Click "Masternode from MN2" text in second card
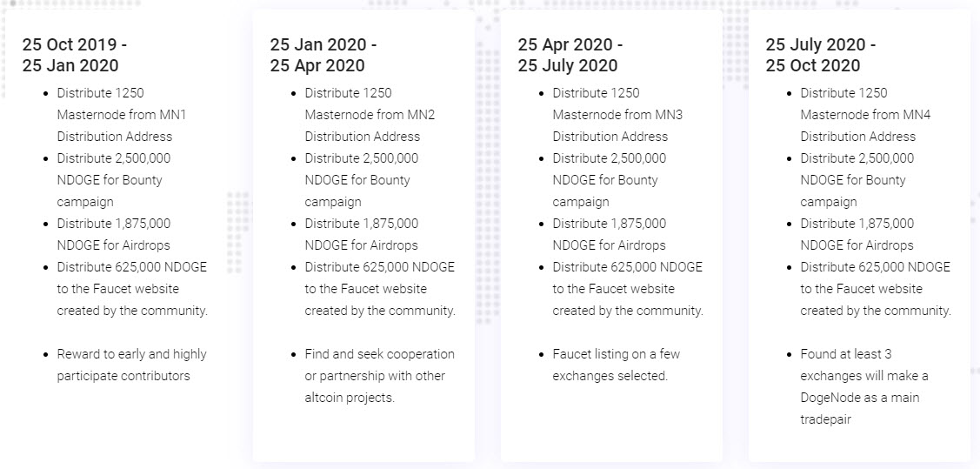This screenshot has height=469, width=980. [370, 115]
